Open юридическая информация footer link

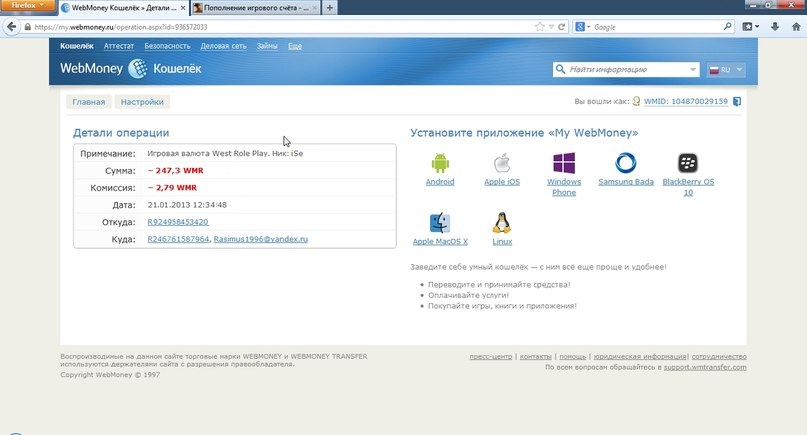[x=640, y=356]
